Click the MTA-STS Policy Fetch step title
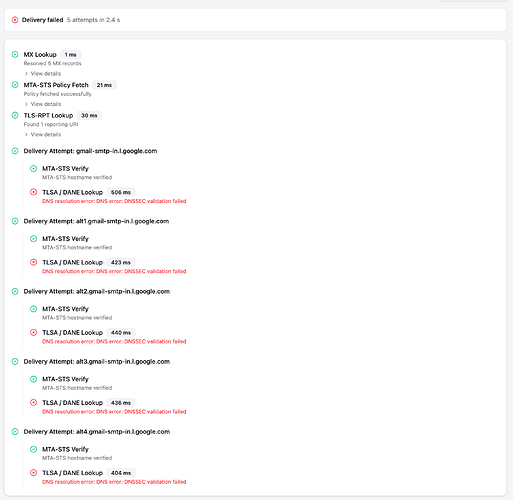This screenshot has width=513, height=500. click(56, 85)
